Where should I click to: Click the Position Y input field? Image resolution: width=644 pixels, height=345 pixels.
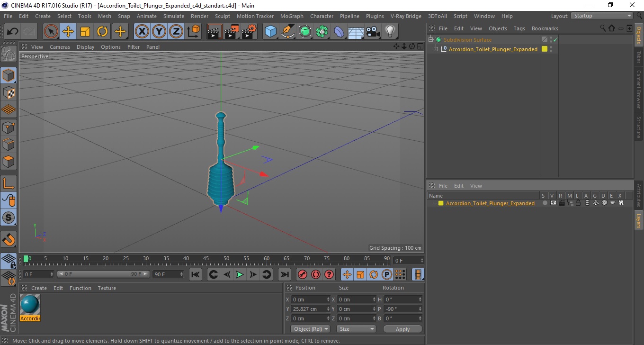click(311, 309)
